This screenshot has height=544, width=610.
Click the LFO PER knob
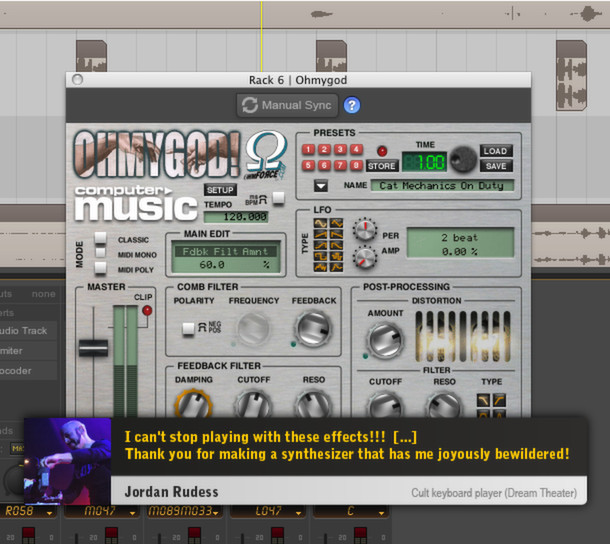(x=365, y=230)
